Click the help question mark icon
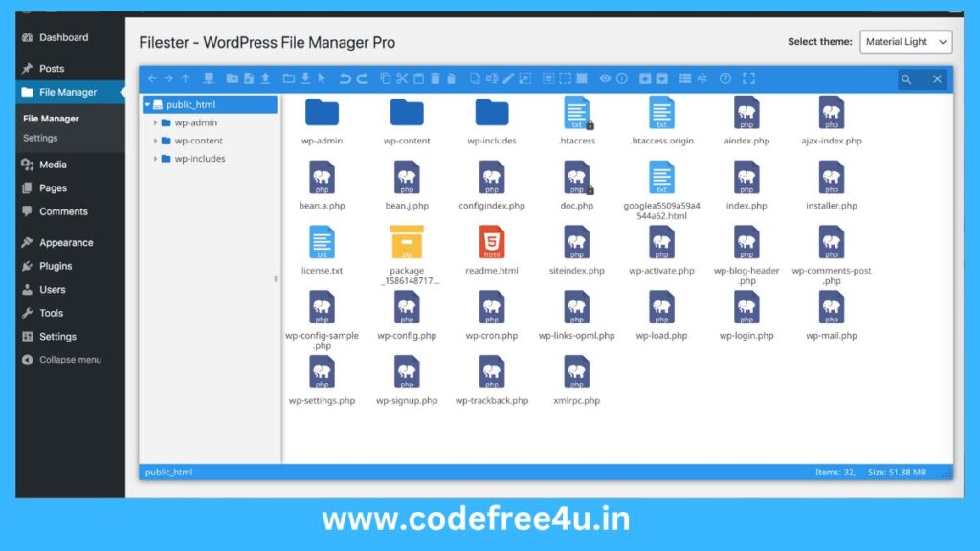The height and width of the screenshot is (551, 980). click(725, 78)
